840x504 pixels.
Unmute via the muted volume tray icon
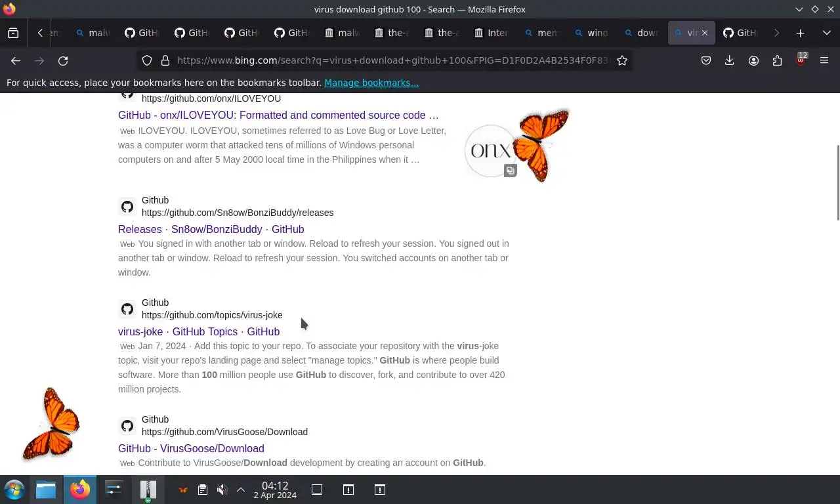[222, 490]
